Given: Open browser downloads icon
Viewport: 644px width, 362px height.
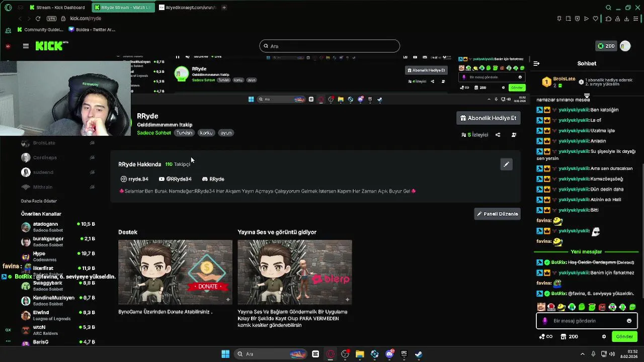Looking at the screenshot, I should [x=626, y=19].
